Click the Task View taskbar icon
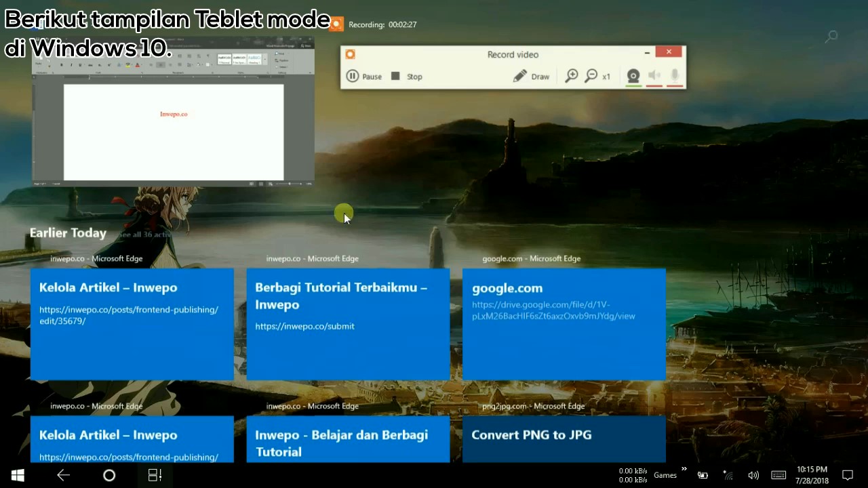Screen dimensions: 868x488 pyautogui.click(x=155, y=475)
